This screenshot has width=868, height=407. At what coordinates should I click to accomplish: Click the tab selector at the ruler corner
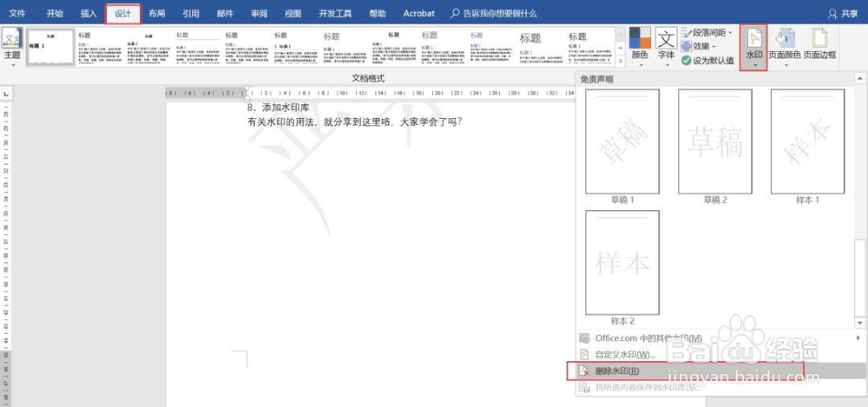pyautogui.click(x=5, y=93)
